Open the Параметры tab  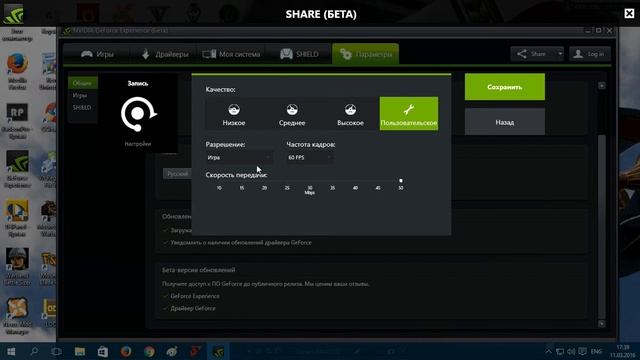[366, 54]
